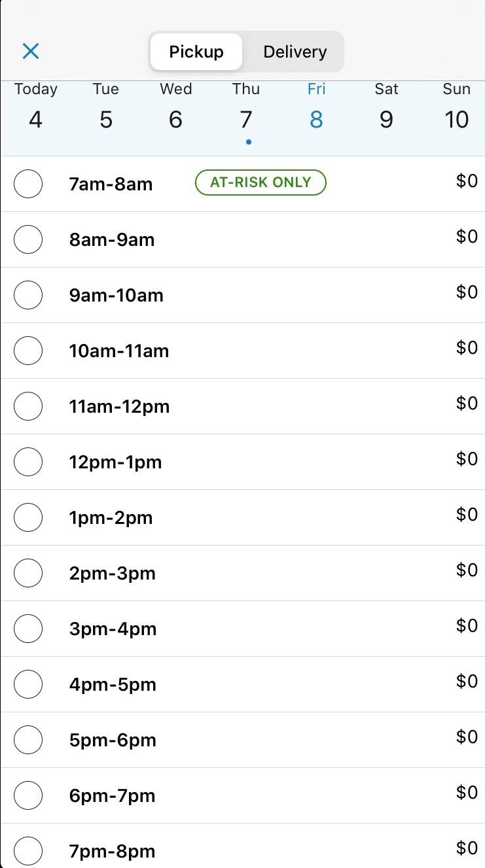Select Sunday 10 date
Image resolution: width=485 pixels, height=868 pixels.
click(x=456, y=108)
